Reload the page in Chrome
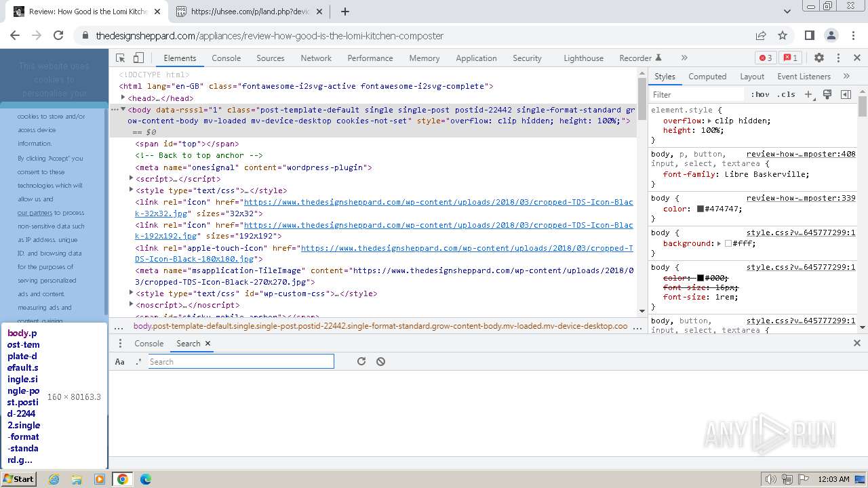 click(58, 36)
